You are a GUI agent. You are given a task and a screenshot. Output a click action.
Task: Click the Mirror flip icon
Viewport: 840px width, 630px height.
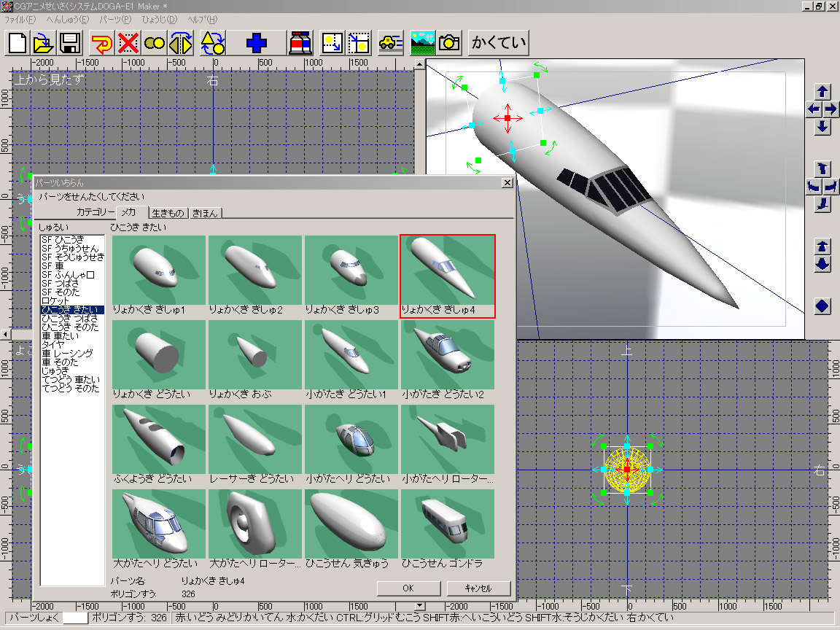[x=181, y=43]
